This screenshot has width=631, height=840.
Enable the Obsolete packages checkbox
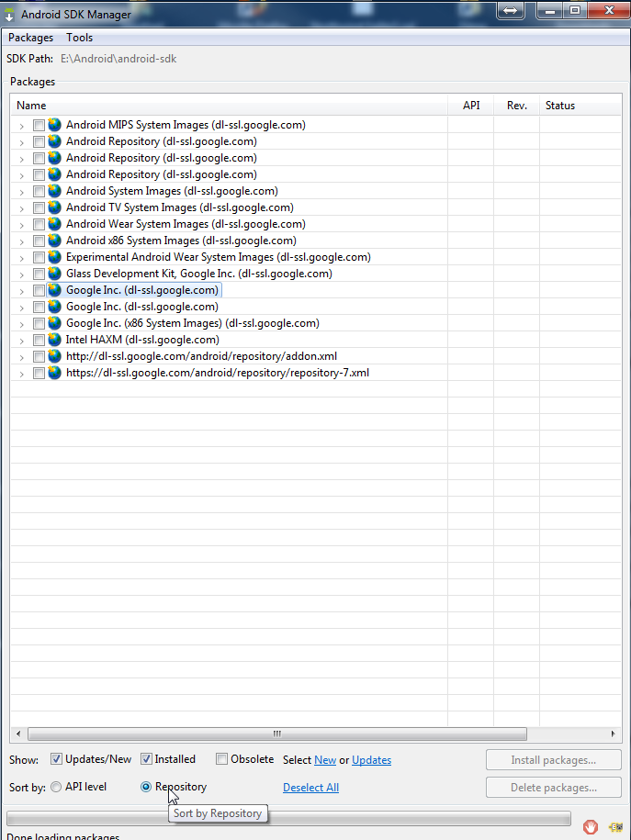tap(222, 759)
